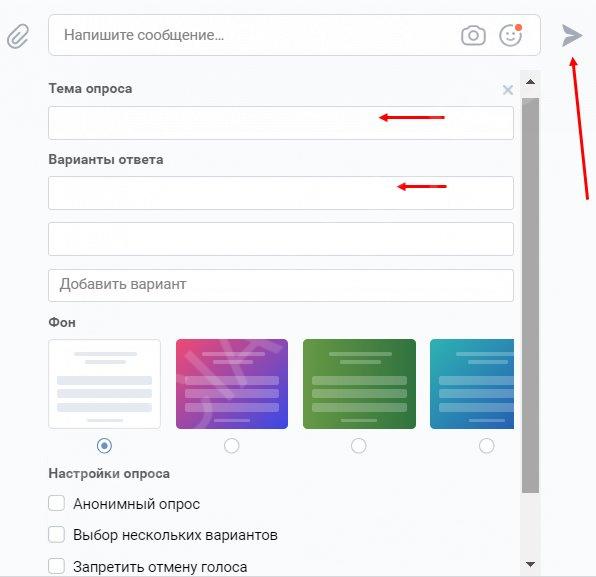Choose the green gradient background
The height and width of the screenshot is (577, 596).
(x=359, y=384)
